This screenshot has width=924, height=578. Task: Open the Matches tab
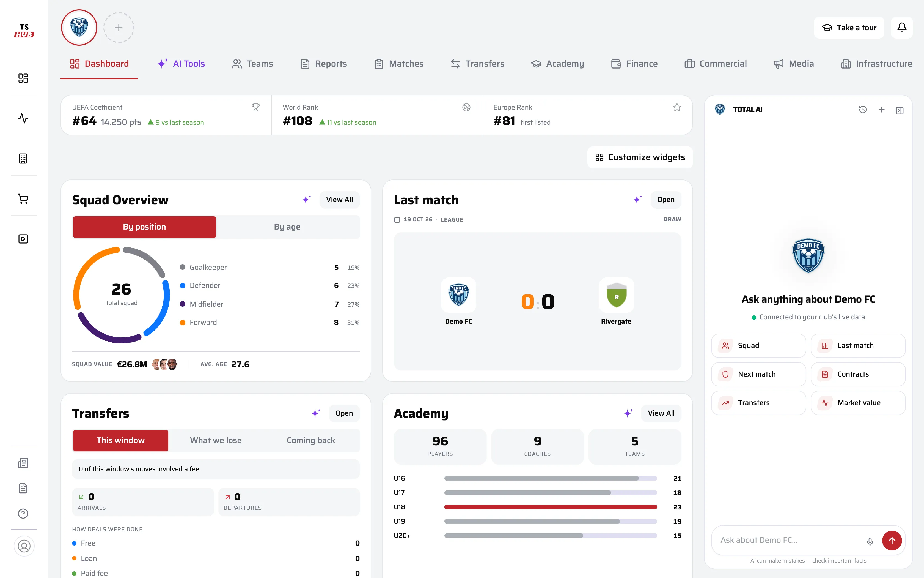point(399,64)
